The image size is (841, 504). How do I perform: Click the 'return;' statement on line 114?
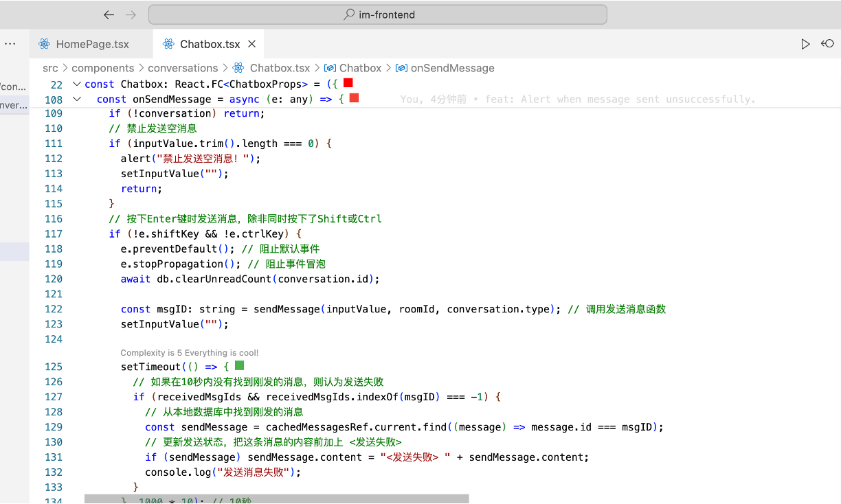point(142,189)
